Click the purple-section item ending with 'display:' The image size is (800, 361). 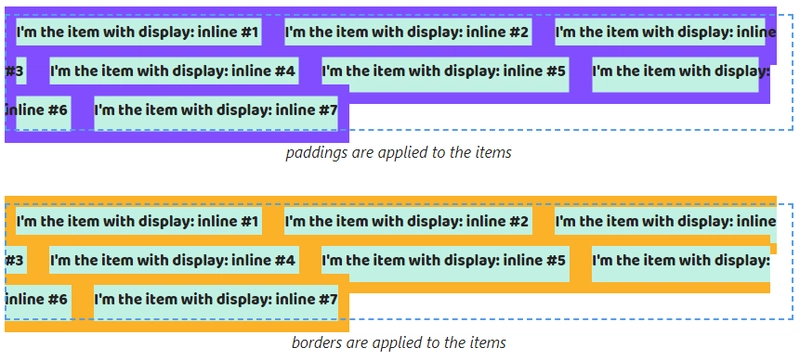681,71
